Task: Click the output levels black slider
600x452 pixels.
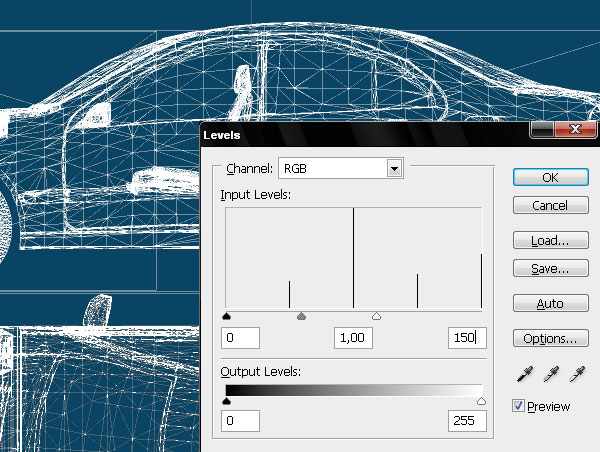Action: 226,401
